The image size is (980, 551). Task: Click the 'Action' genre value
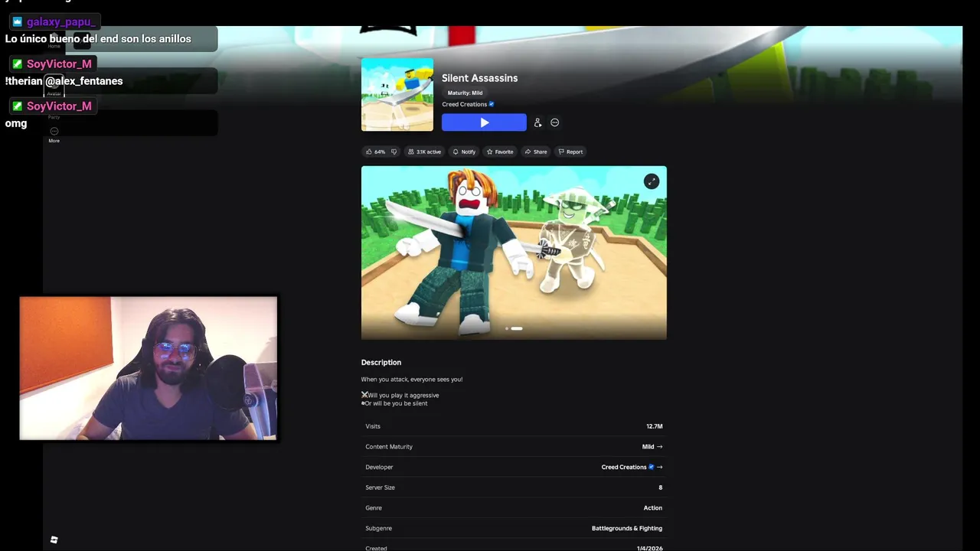(653, 508)
